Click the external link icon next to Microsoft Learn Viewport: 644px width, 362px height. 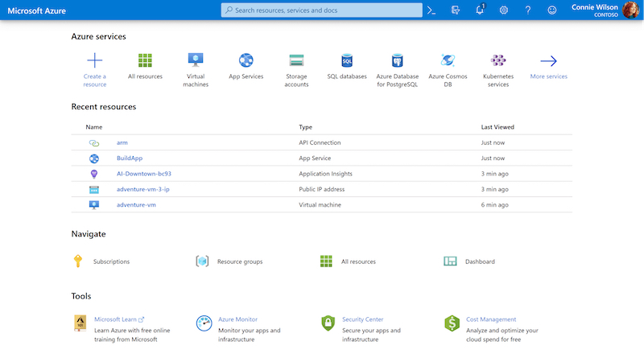pyautogui.click(x=142, y=319)
